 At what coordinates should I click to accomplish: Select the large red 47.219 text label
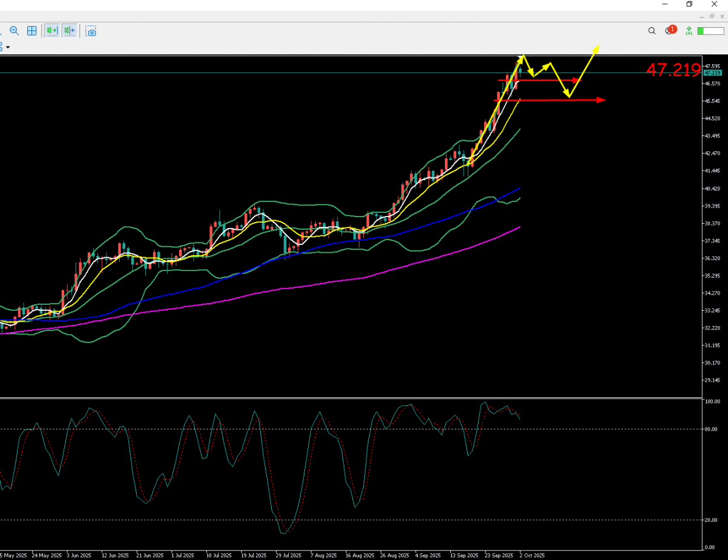tap(673, 70)
